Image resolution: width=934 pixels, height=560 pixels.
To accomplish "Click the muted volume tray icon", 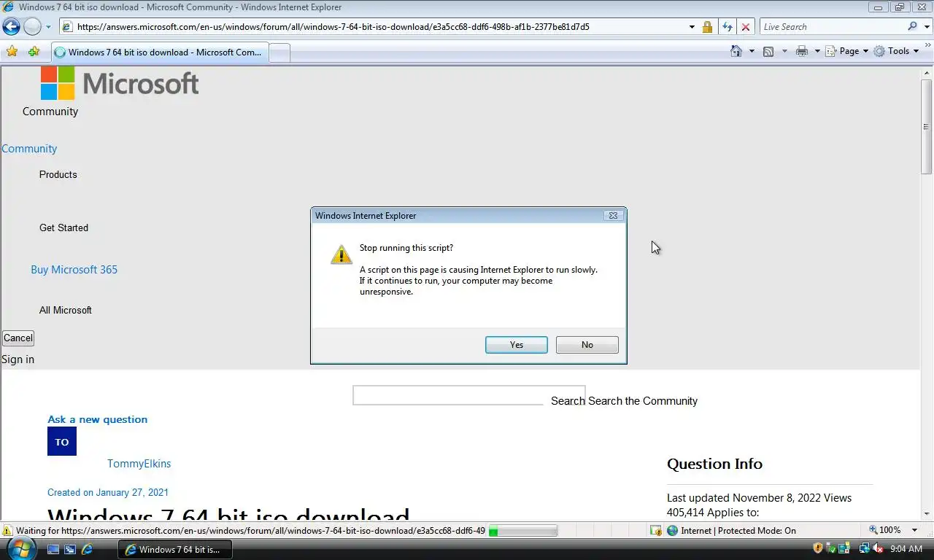I will tap(879, 548).
